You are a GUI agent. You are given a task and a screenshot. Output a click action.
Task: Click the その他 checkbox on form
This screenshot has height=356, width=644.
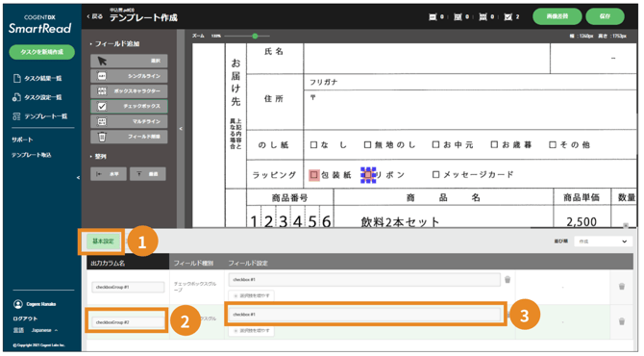[553, 144]
